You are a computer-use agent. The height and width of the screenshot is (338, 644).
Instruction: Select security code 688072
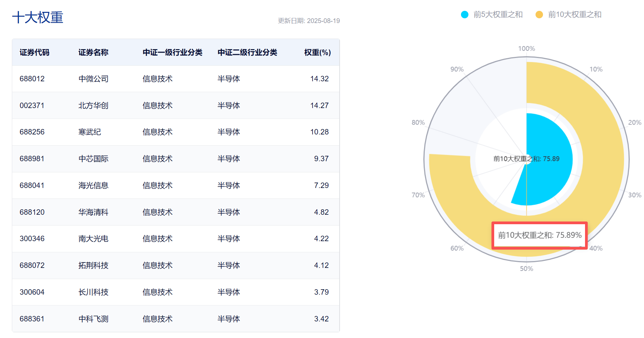[x=32, y=266]
